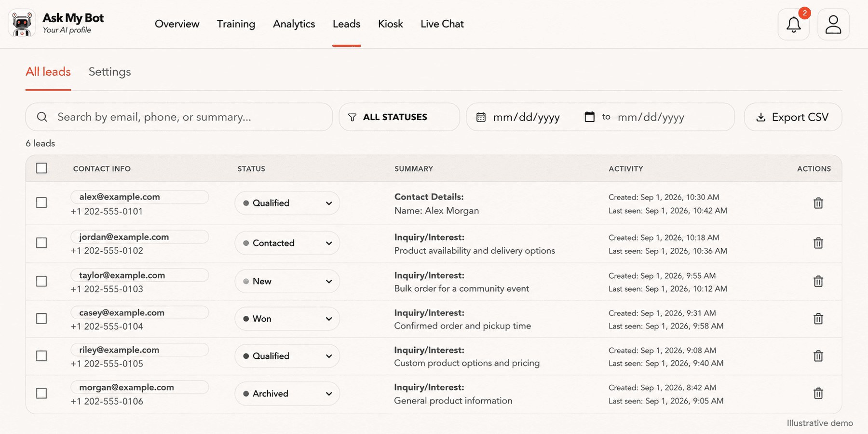868x434 pixels.
Task: Click the Ask My Bot robot logo
Action: click(22, 23)
